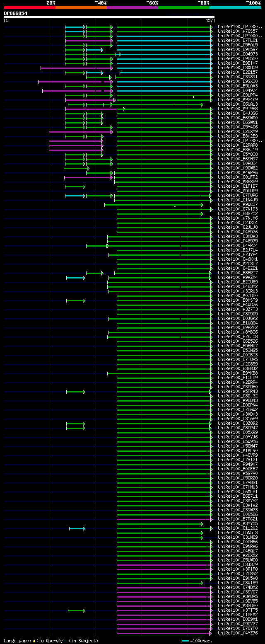This screenshot has width=265, height=644.
Task: Click the cyan =100char. scale legend bar
Action: click(x=185, y=641)
